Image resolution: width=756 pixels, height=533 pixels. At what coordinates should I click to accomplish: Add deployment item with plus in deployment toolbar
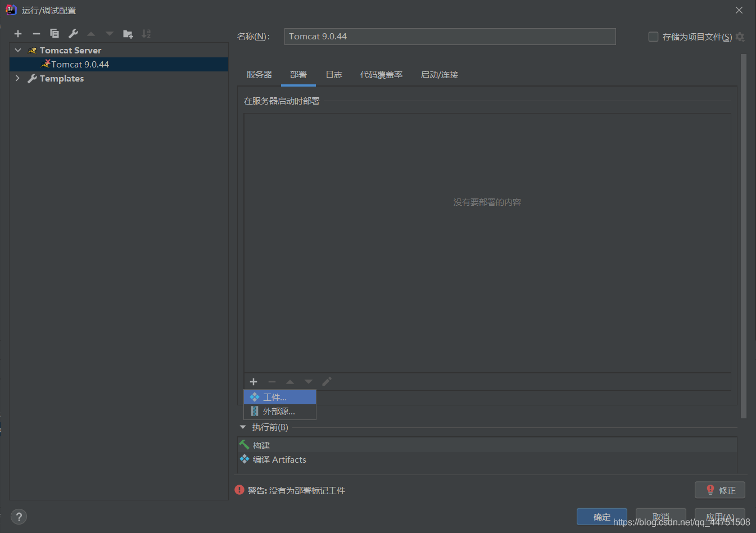[253, 382]
